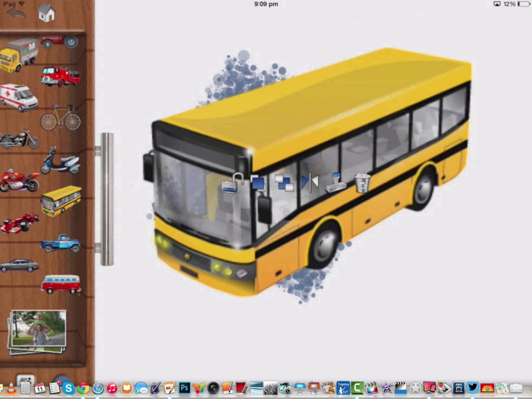Select the red camper van sticker
This screenshot has width=532, height=399.
pos(61,285)
